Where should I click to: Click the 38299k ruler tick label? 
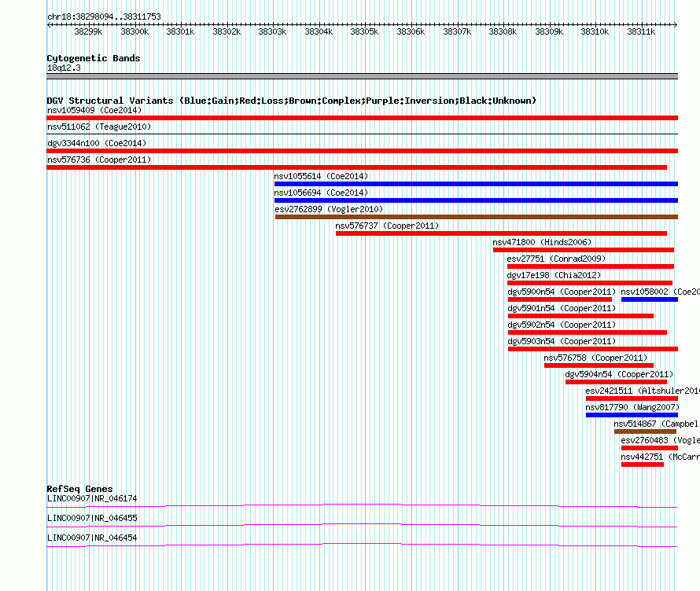coord(88,31)
